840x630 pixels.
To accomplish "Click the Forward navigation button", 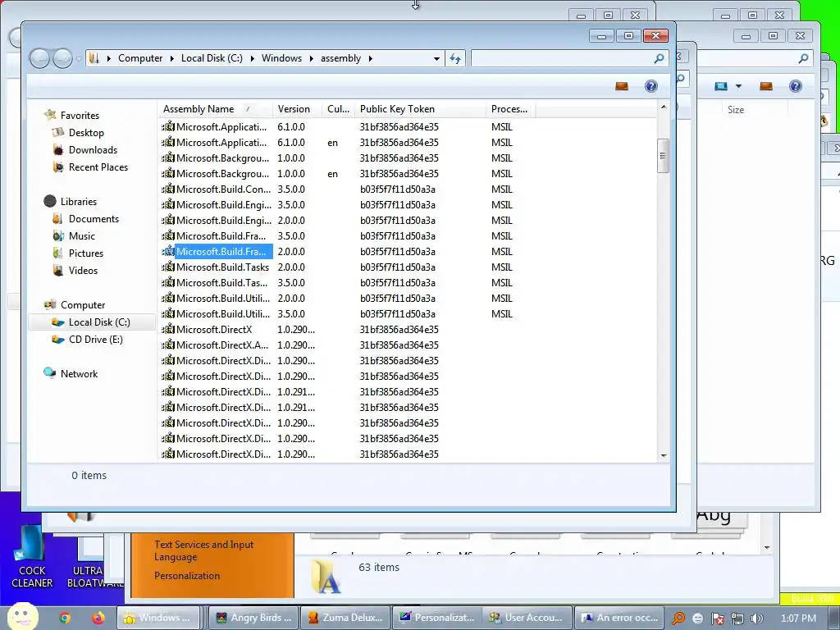I will pyautogui.click(x=62, y=58).
